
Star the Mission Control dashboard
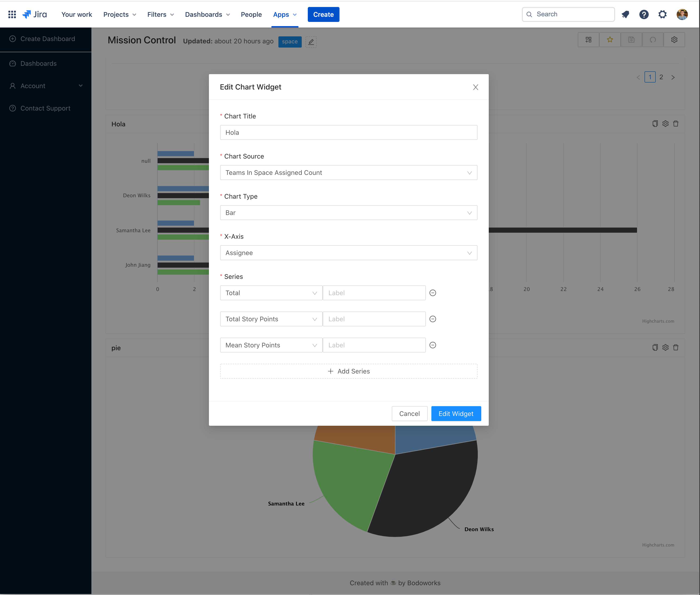tap(610, 40)
